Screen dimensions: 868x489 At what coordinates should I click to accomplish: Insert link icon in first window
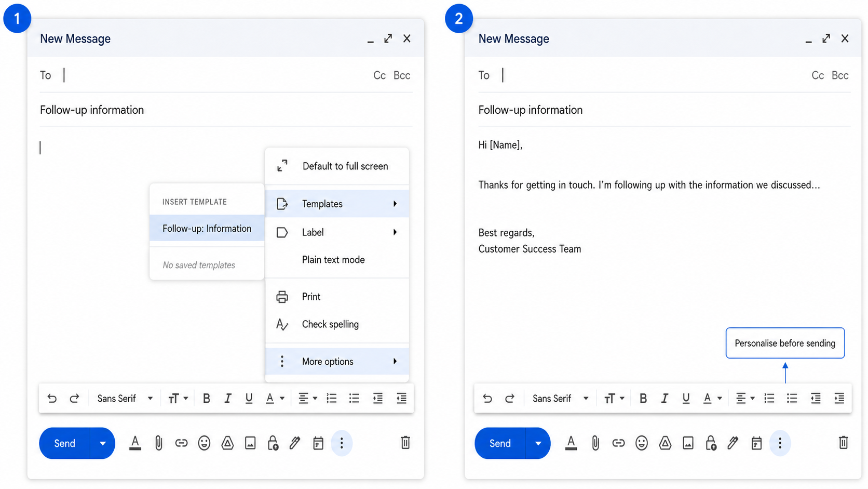[181, 443]
